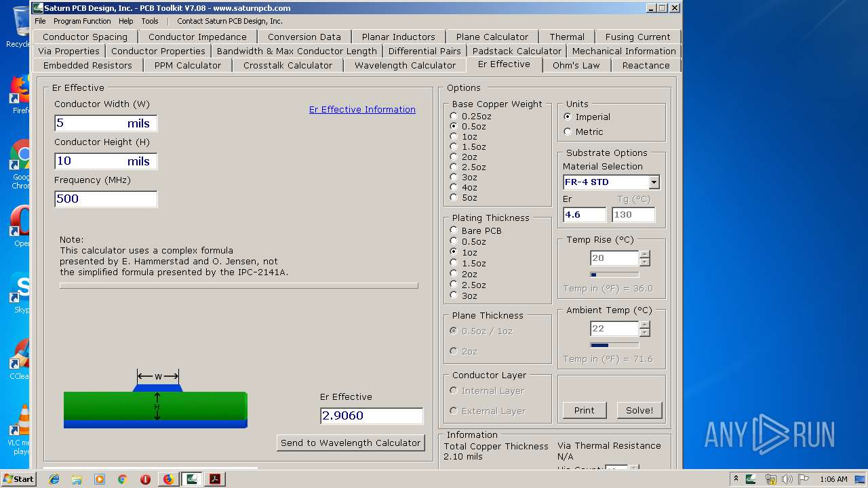Show hidden system tray icons
Image resolution: width=868 pixels, height=488 pixels.
tap(736, 479)
